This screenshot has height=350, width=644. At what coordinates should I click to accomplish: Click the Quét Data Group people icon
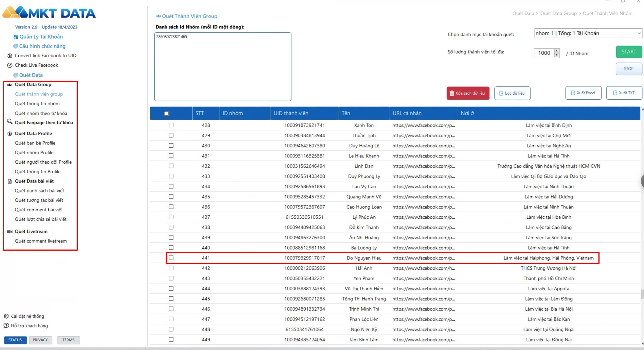(10, 85)
